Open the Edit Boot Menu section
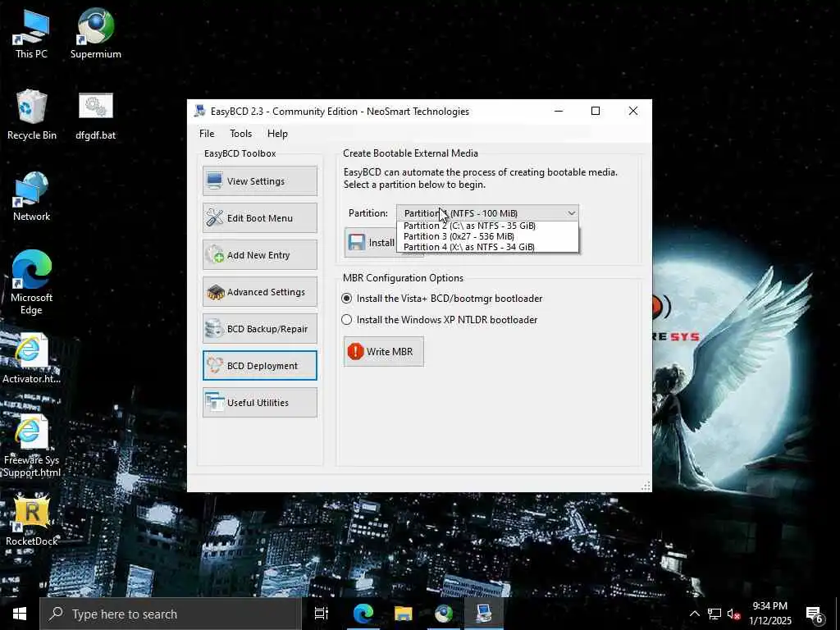The height and width of the screenshot is (630, 840). pos(260,218)
